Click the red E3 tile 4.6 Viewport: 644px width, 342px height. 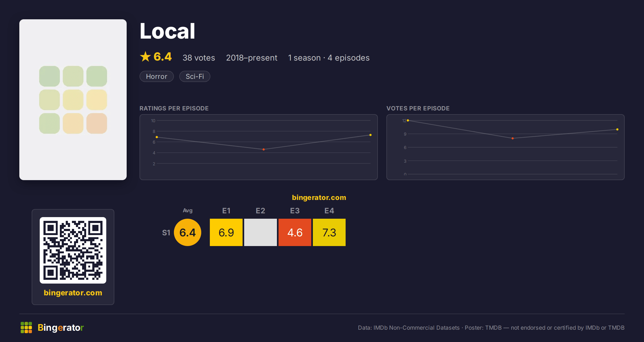[295, 232]
